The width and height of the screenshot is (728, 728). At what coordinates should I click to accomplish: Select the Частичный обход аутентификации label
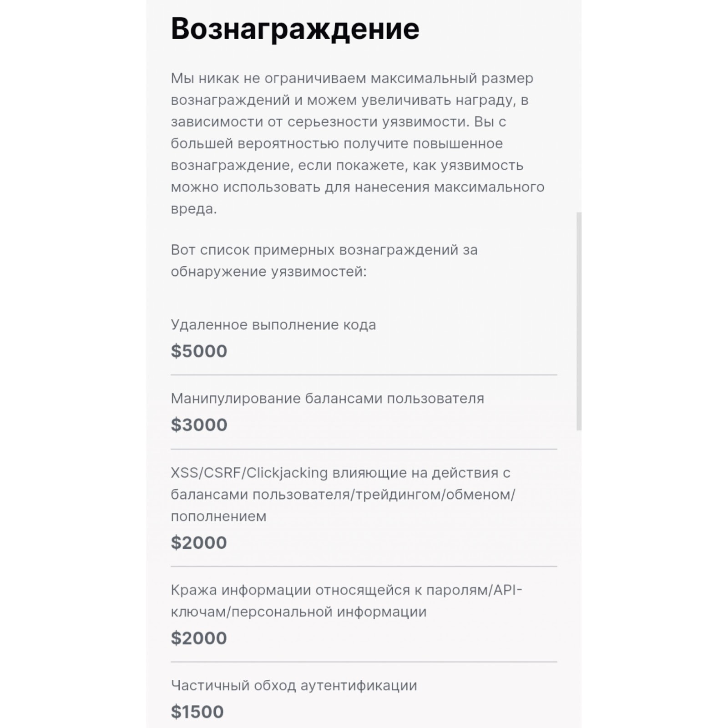tap(294, 686)
